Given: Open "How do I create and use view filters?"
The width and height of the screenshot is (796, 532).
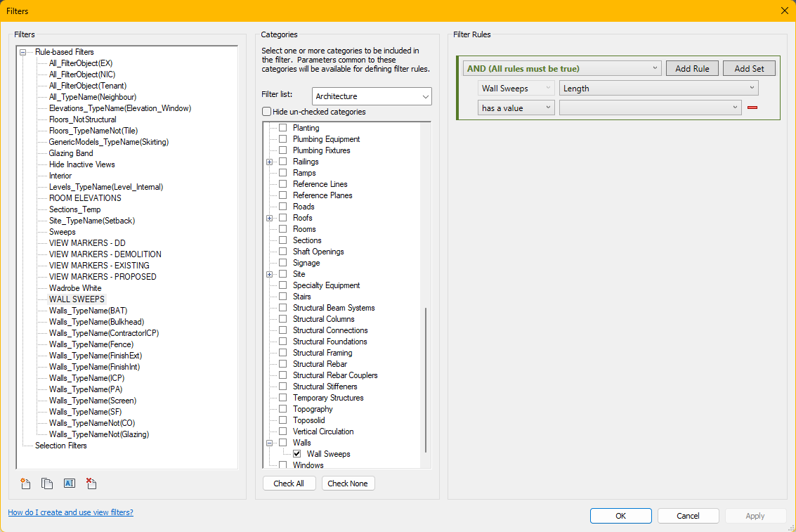Looking at the screenshot, I should pyautogui.click(x=70, y=512).
